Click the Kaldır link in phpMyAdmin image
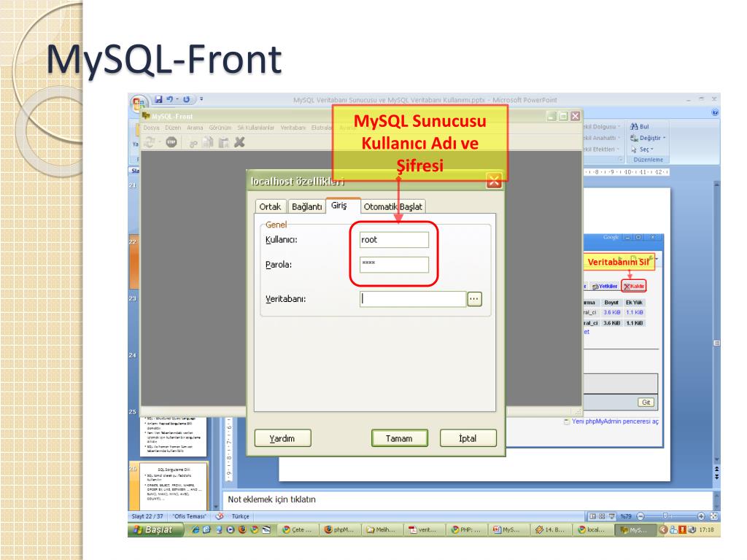Viewport: 747px width, 560px height. (x=634, y=286)
